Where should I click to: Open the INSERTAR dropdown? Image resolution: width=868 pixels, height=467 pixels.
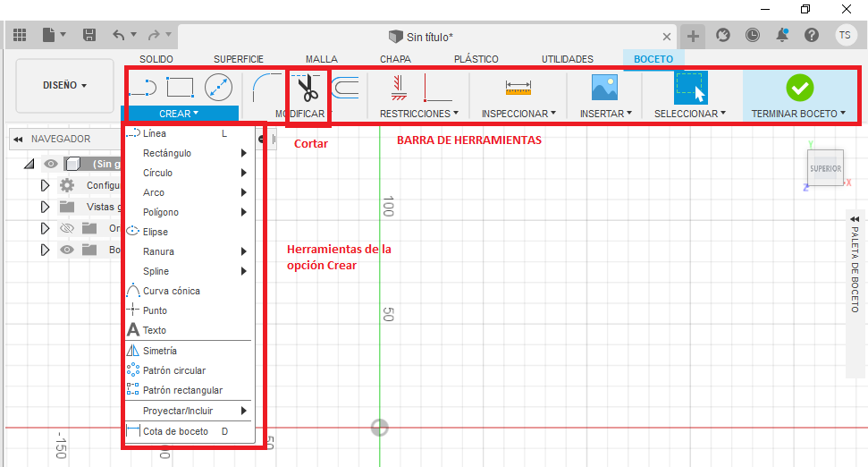[605, 114]
